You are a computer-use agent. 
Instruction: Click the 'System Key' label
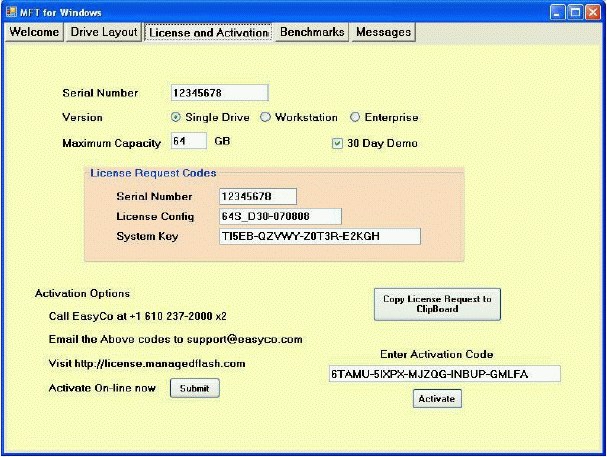(x=147, y=236)
